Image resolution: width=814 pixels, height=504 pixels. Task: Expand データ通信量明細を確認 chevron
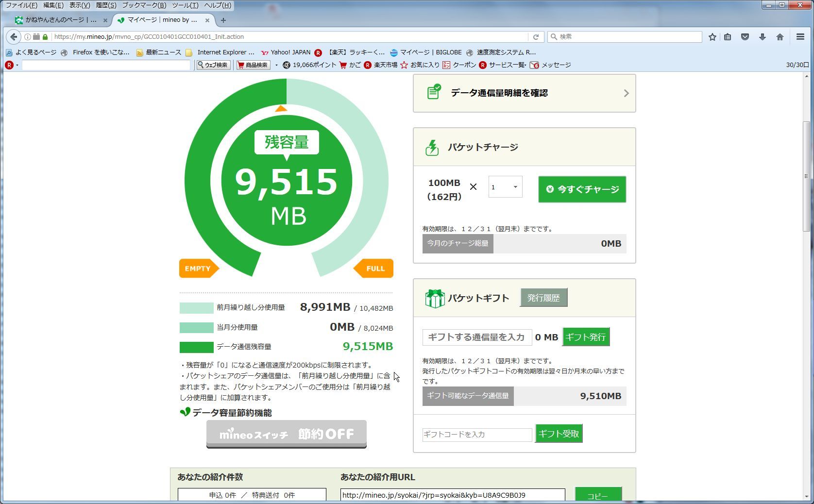[626, 93]
